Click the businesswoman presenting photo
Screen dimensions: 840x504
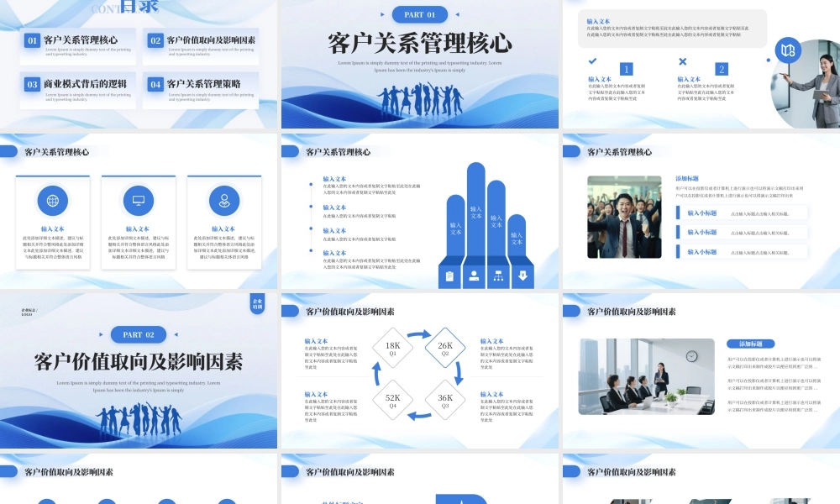pyautogui.click(x=806, y=83)
